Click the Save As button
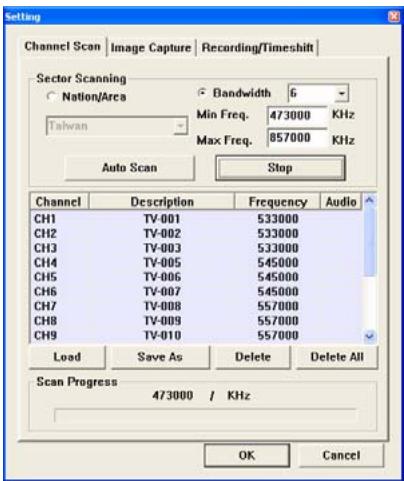This screenshot has height=481, width=404. coord(160,357)
